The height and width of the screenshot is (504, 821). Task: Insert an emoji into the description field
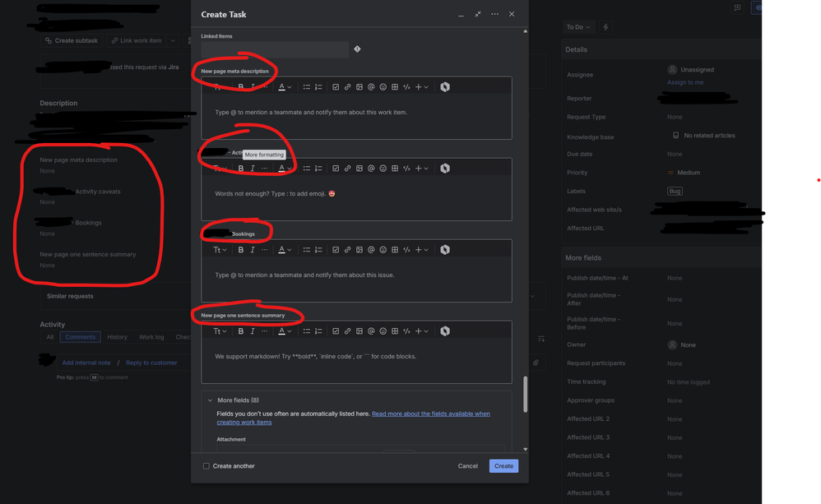pos(383,86)
